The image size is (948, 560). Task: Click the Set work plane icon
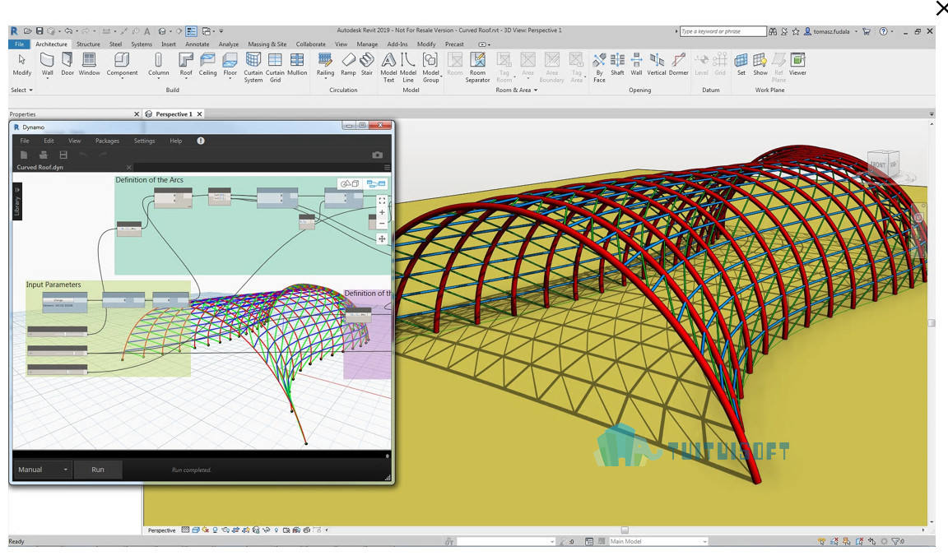[x=741, y=60]
